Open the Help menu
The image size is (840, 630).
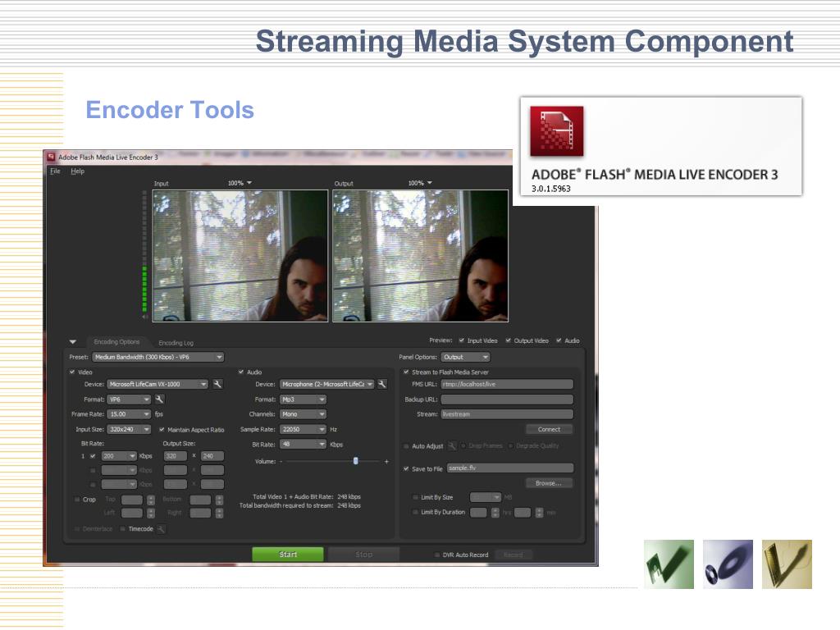[x=78, y=171]
